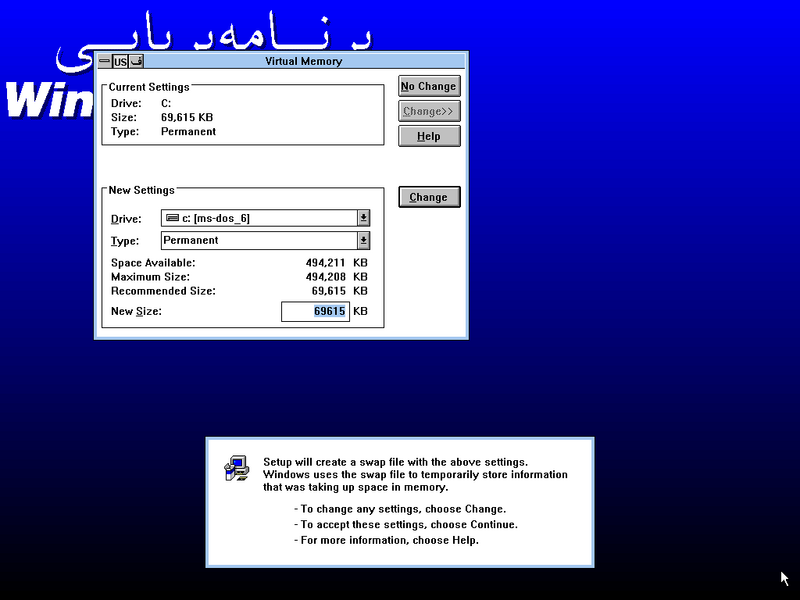The height and width of the screenshot is (600, 800).
Task: Open the Virtual Memory system menu box
Action: point(105,61)
